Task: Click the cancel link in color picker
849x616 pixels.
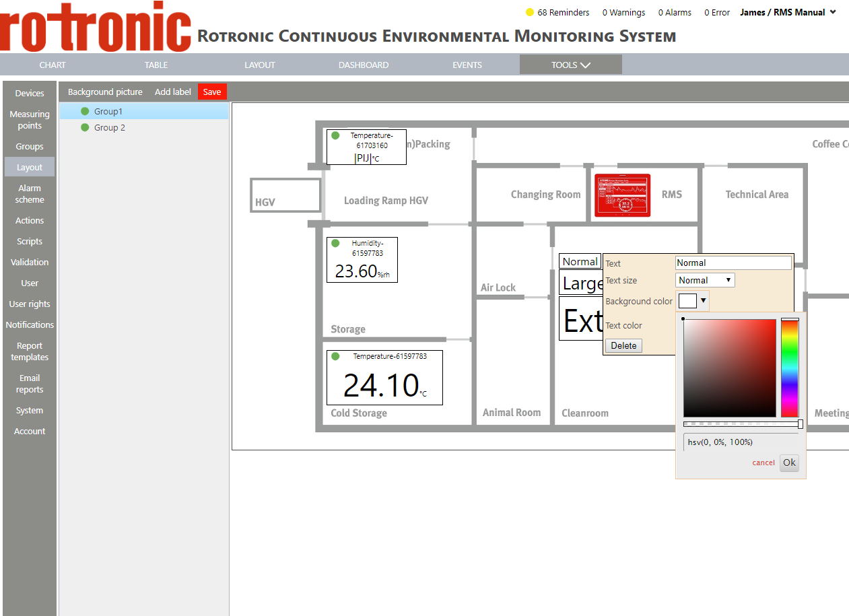Action: point(763,463)
